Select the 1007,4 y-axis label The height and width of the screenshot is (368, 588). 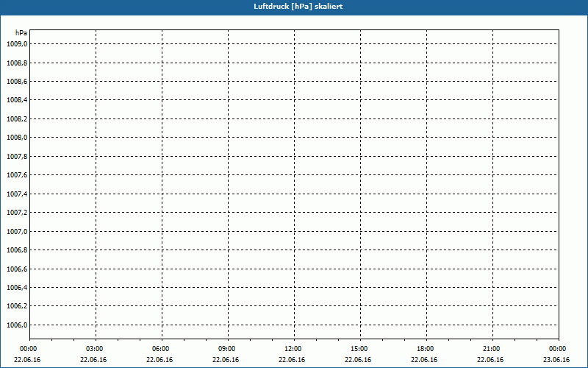tap(17, 194)
